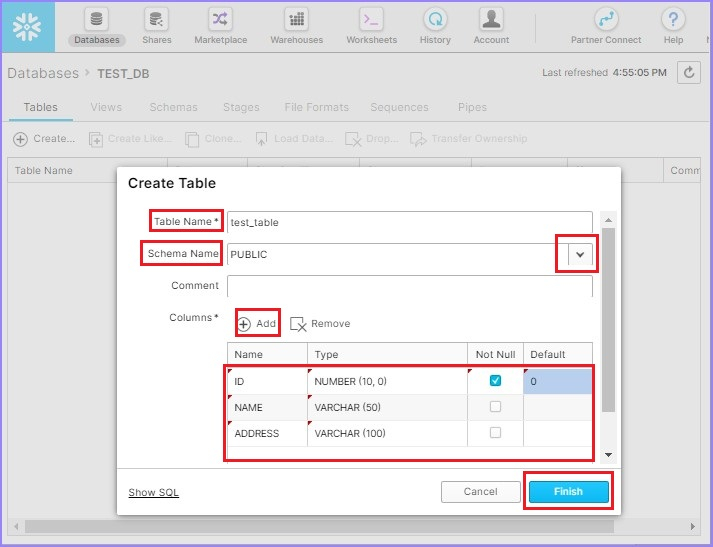Open the Show SQL link
The width and height of the screenshot is (713, 547).
153,492
